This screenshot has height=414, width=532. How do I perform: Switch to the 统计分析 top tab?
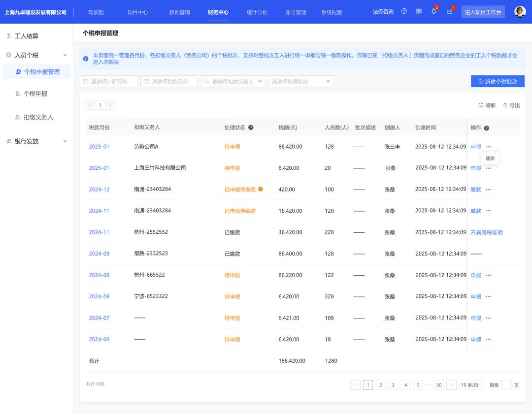click(x=257, y=12)
